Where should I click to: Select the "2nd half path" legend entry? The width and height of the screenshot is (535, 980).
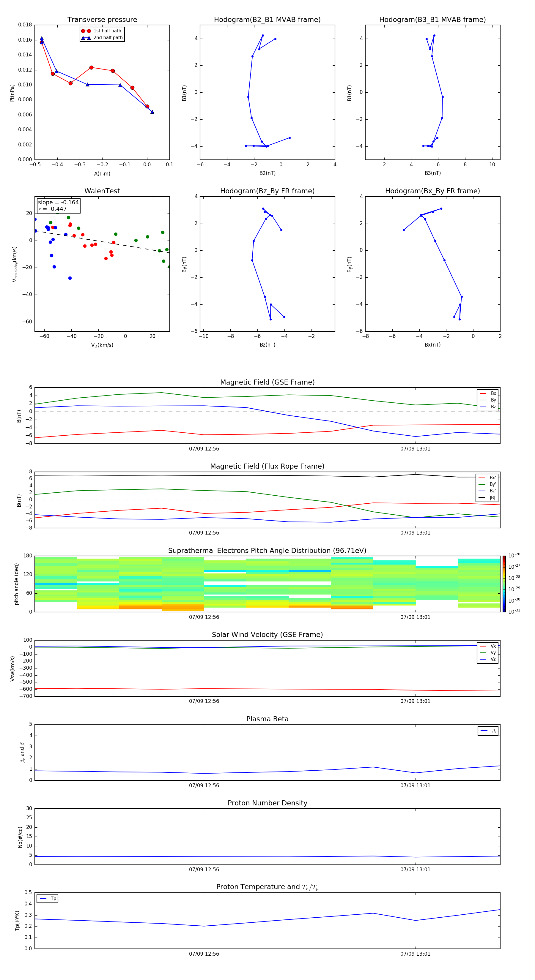click(x=102, y=38)
